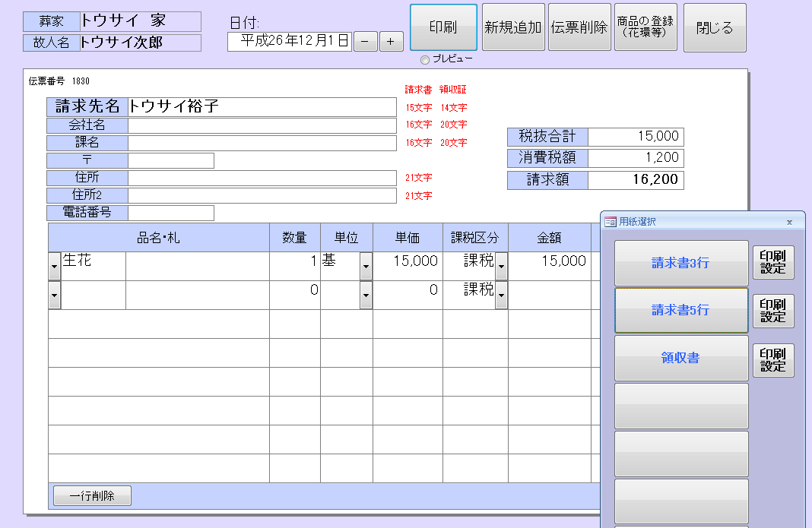Image resolution: width=812 pixels, height=528 pixels.
Task: Choose 請求書5行 paper option
Action: (x=680, y=311)
